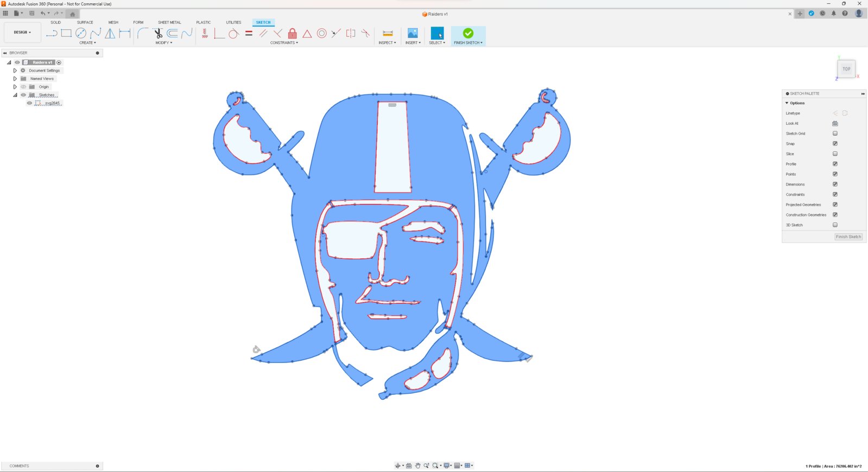Uncheck Projected Geometries checkbox

pyautogui.click(x=835, y=205)
